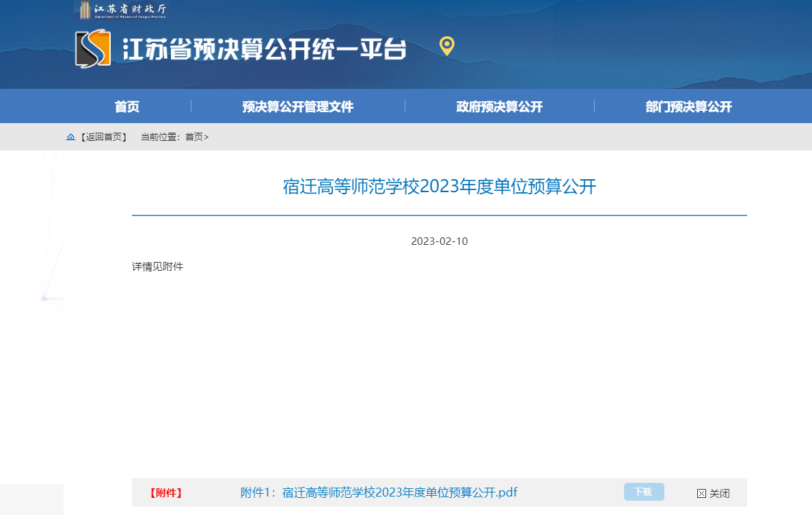This screenshot has width=812, height=515.
Task: Click the red 【附件】 label
Action: point(165,493)
